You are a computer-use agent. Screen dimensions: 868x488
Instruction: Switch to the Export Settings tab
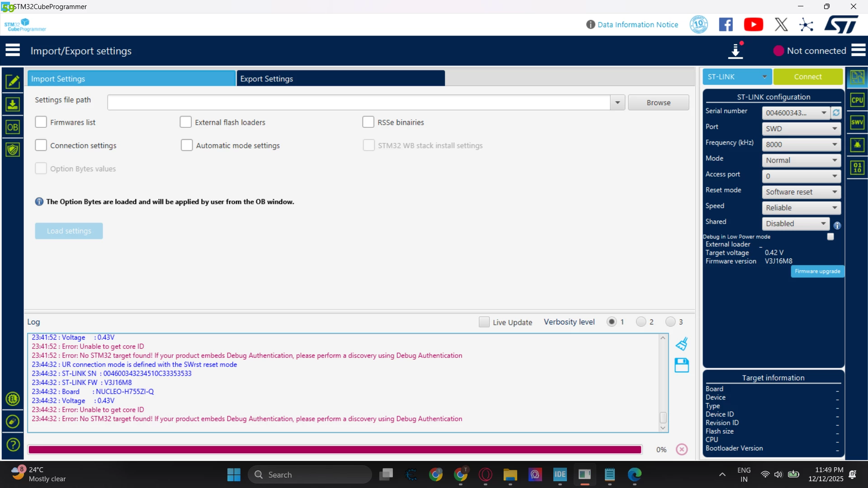(x=340, y=79)
